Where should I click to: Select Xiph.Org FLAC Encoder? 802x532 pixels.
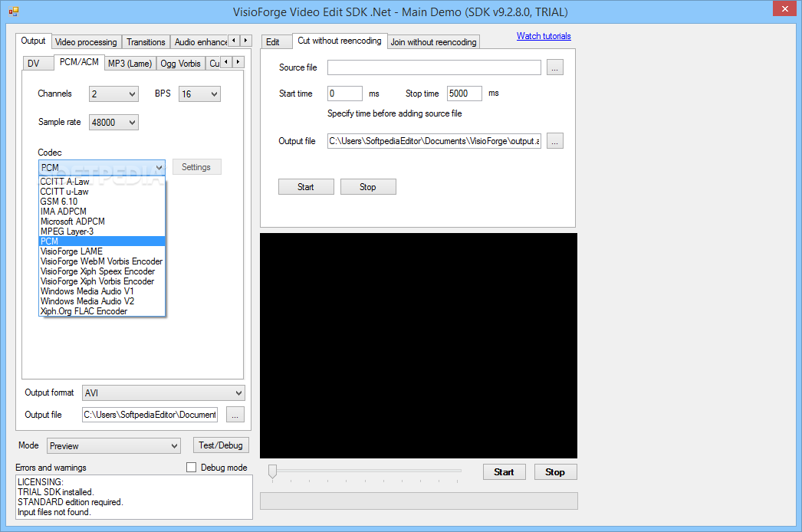102,311
